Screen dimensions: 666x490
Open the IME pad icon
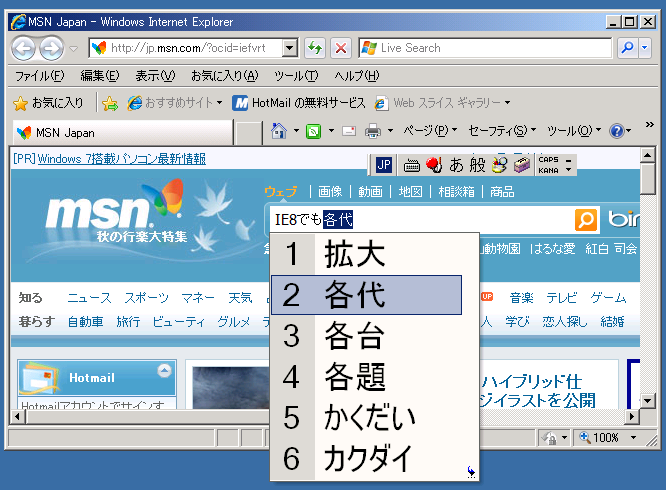pos(500,165)
